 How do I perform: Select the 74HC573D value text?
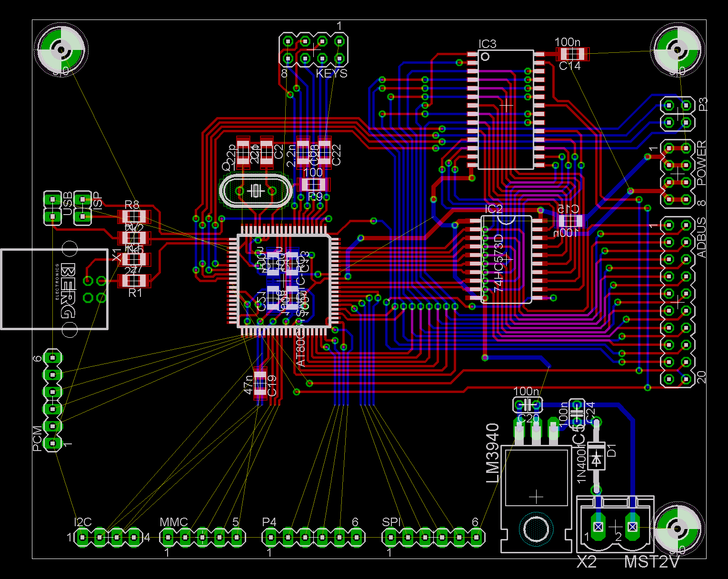point(499,262)
